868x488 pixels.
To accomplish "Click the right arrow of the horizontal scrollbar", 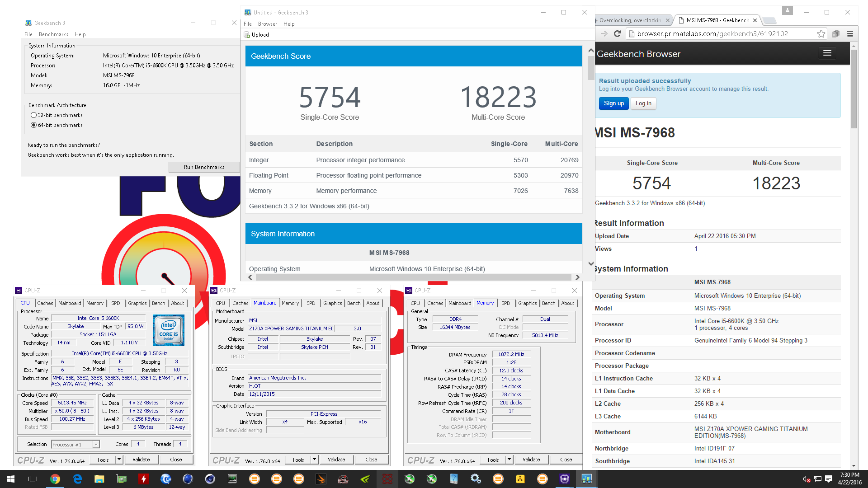I will pyautogui.click(x=577, y=277).
